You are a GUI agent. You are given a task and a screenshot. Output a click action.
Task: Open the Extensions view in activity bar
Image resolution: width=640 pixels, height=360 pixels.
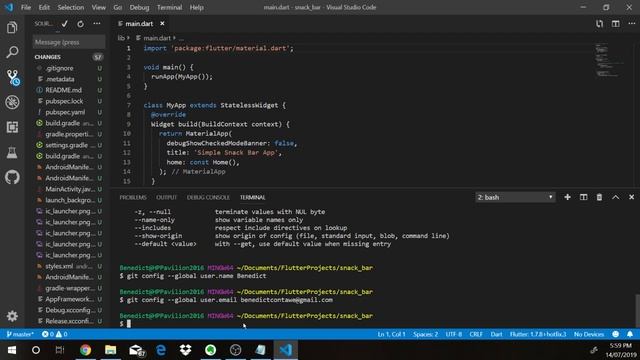coord(12,127)
